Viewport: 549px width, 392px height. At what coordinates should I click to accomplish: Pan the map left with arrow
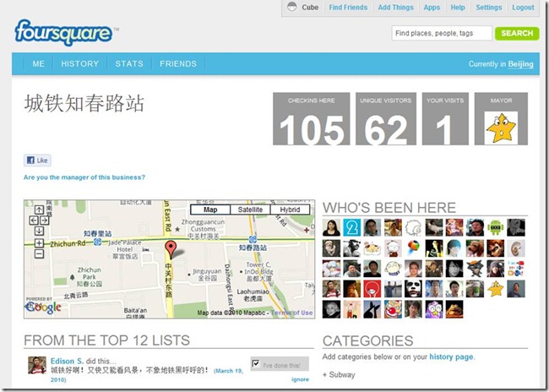(x=34, y=220)
